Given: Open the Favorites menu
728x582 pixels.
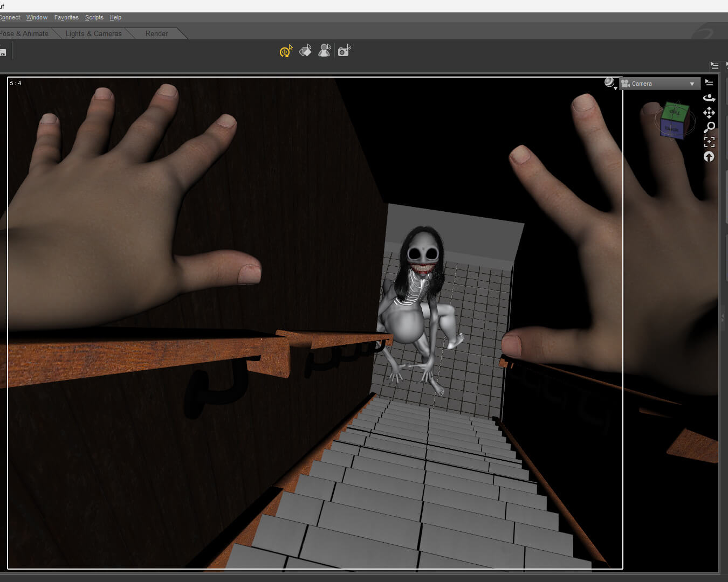Looking at the screenshot, I should pyautogui.click(x=66, y=17).
